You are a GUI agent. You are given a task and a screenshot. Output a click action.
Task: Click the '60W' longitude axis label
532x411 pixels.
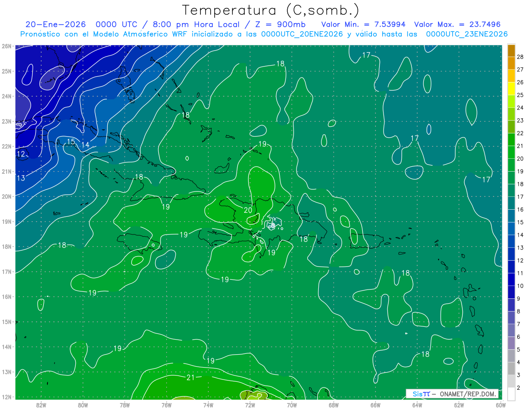pos(501,405)
